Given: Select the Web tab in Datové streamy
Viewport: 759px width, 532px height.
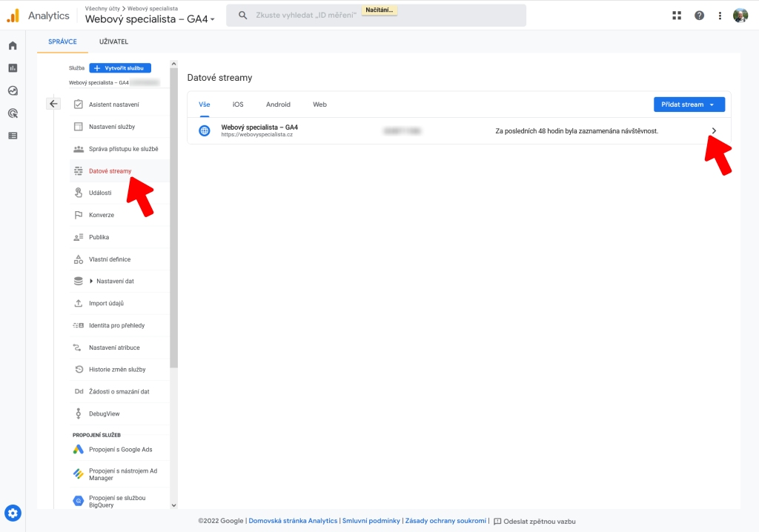Looking at the screenshot, I should 319,104.
